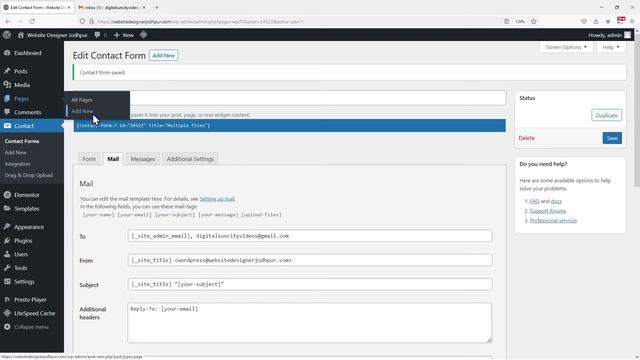Click Add New button beside page title
640x360 pixels.
(x=163, y=56)
